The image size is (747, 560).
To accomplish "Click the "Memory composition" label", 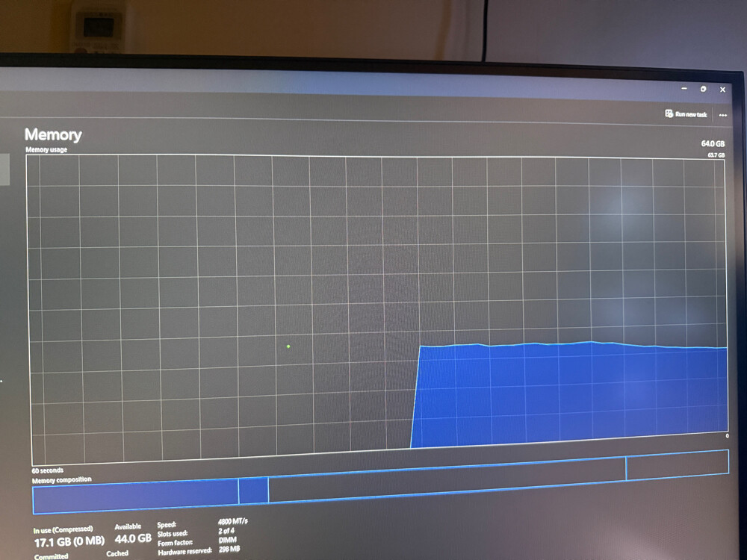I will (x=61, y=480).
